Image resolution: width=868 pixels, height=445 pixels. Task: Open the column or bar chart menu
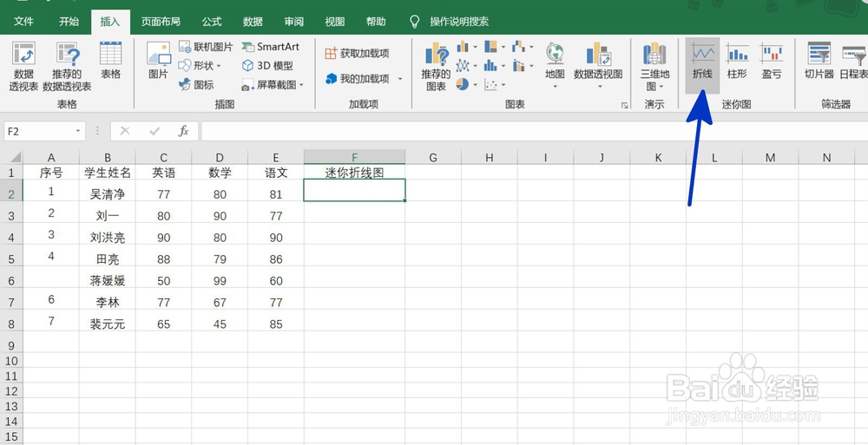pos(467,47)
